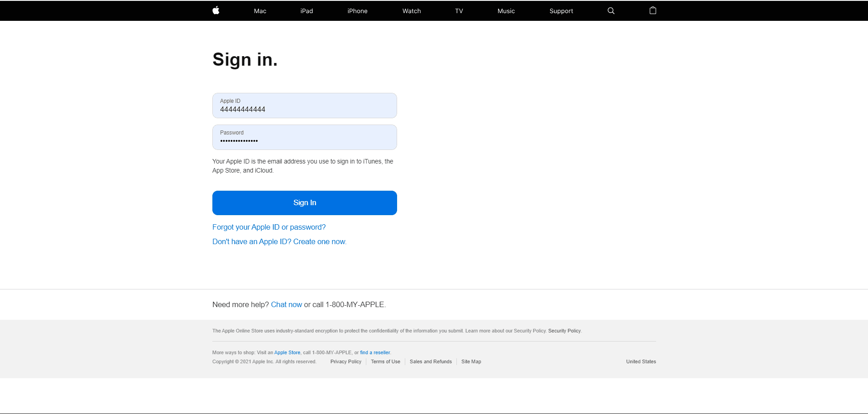This screenshot has width=868, height=414.
Task: Open the search magnifier icon
Action: click(611, 11)
